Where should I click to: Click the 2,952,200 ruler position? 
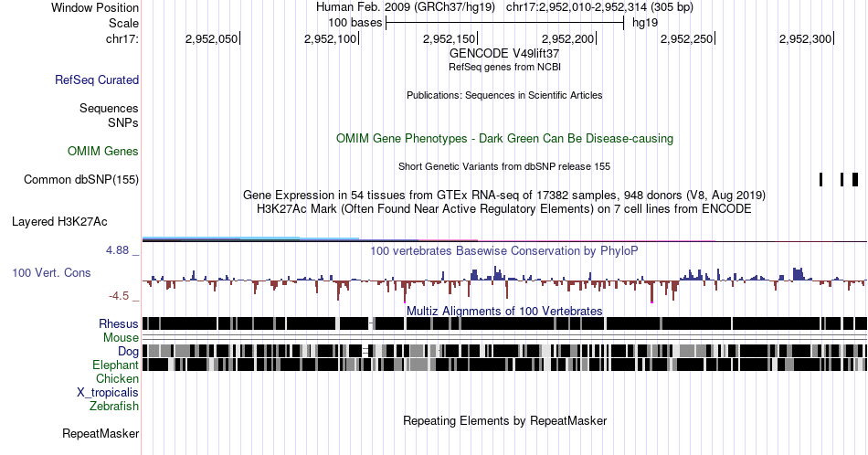point(568,38)
